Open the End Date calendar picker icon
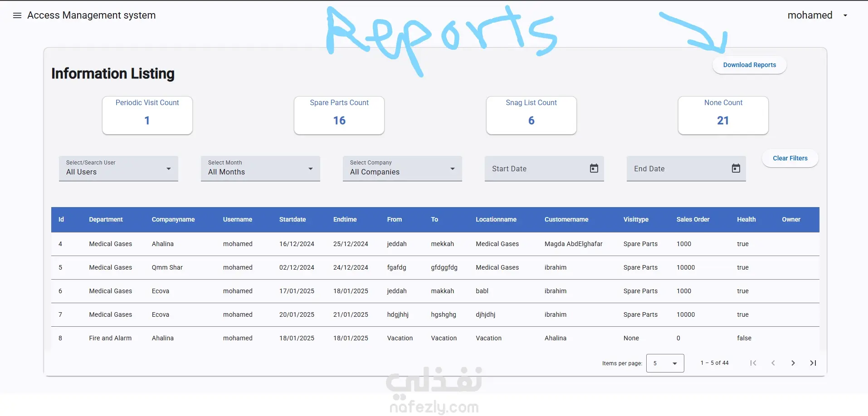The height and width of the screenshot is (416, 868). (x=736, y=169)
